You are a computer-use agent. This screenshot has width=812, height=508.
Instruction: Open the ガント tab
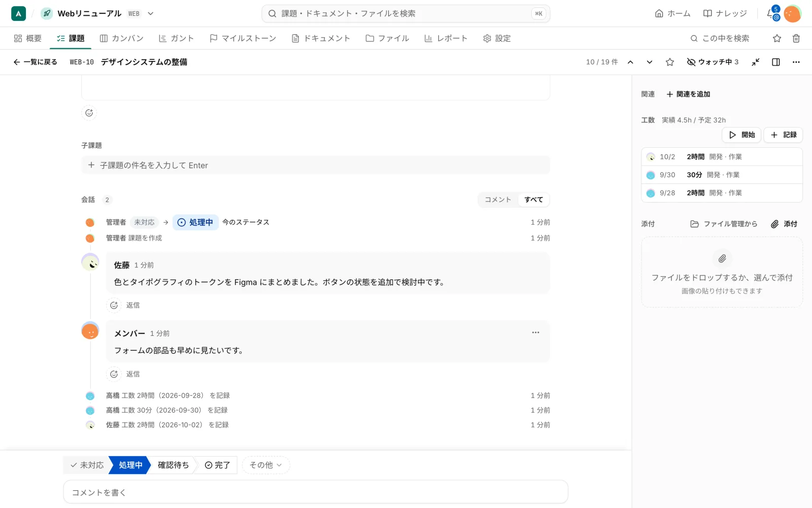point(176,38)
